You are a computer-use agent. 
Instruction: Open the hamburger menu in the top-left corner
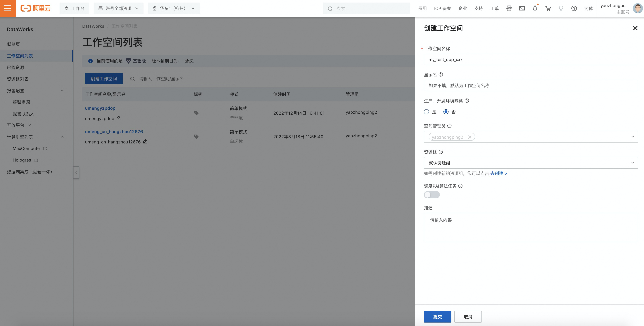tap(7, 9)
